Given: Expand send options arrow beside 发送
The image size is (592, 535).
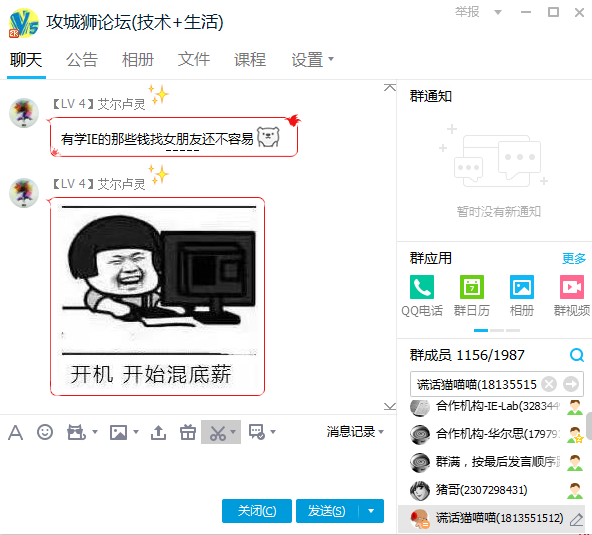Looking at the screenshot, I should pyautogui.click(x=371, y=511).
